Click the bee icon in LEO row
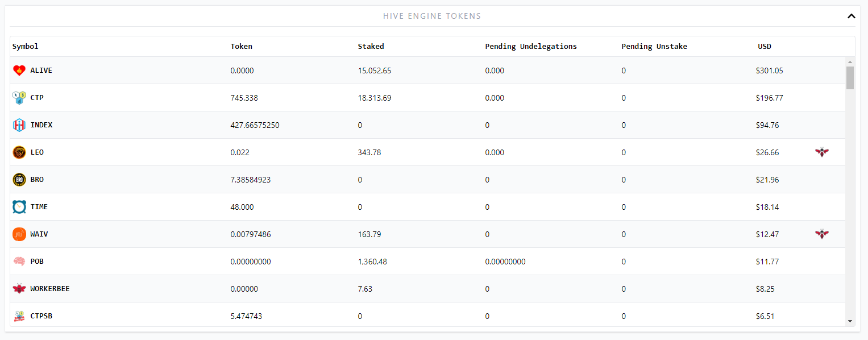This screenshot has height=340, width=868. (x=821, y=152)
